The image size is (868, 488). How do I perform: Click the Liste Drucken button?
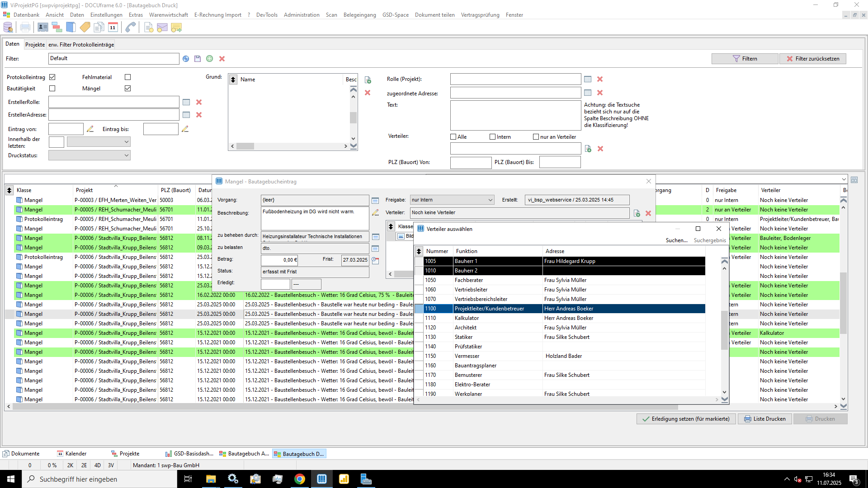[x=765, y=419]
